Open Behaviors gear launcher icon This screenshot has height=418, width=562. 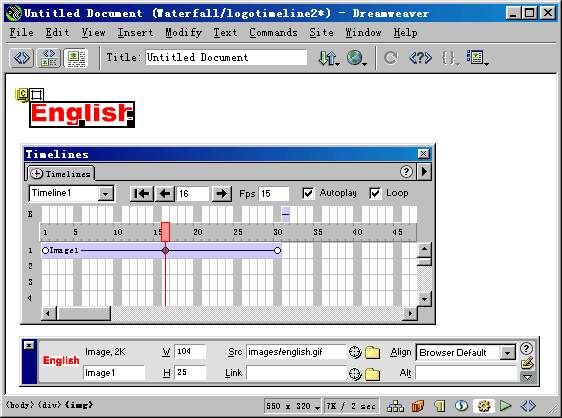coord(484,406)
